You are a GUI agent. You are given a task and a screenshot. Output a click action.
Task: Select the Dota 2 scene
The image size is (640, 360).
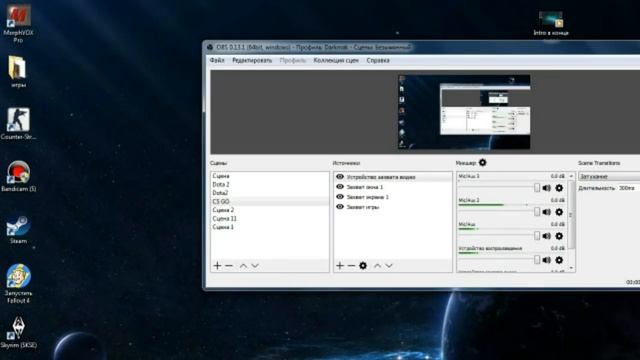pos(270,184)
